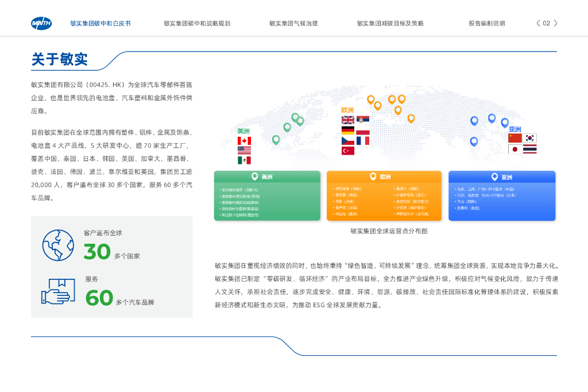588x392 pixels.
Task: Click the line starting 新经济模式和新生态文明
Action: pyautogui.click(x=299, y=305)
